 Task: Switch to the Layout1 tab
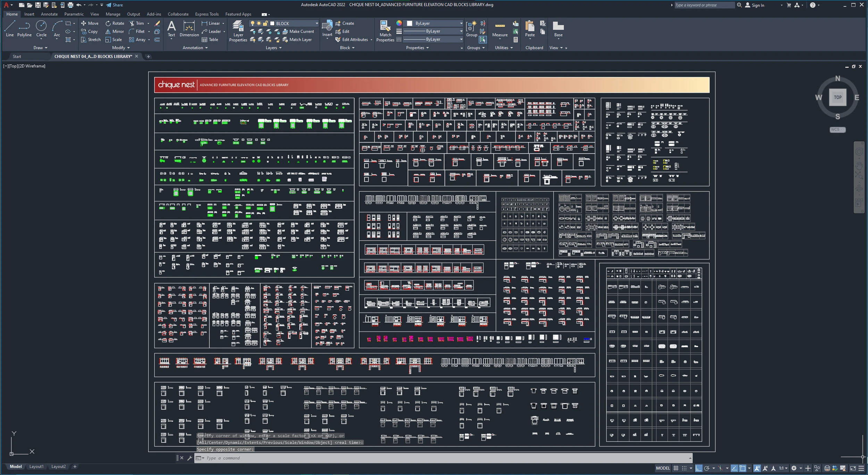coord(36,466)
